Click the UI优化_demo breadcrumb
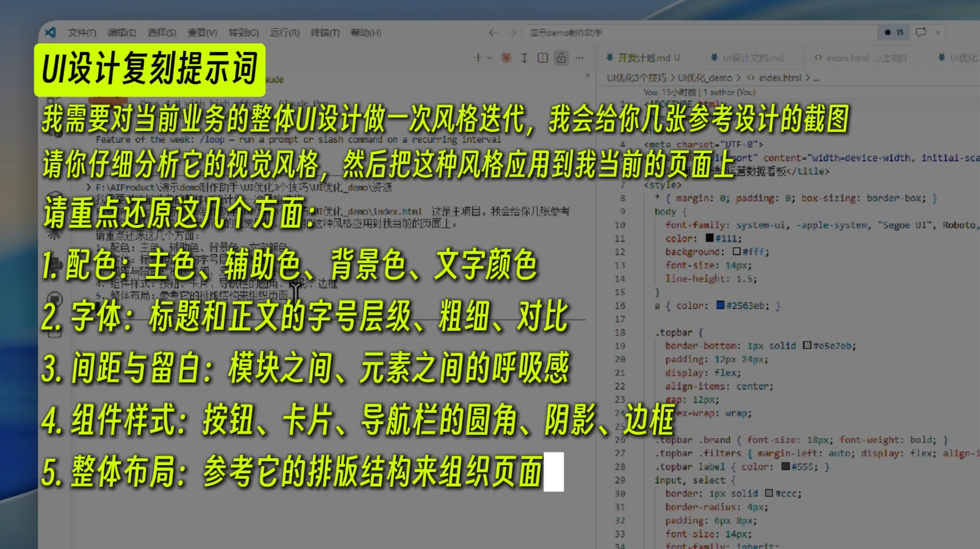Image resolution: width=980 pixels, height=549 pixels. (x=705, y=78)
